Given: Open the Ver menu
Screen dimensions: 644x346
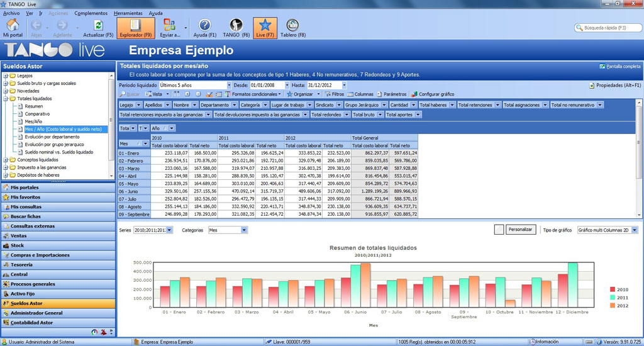Looking at the screenshot, I should [30, 13].
